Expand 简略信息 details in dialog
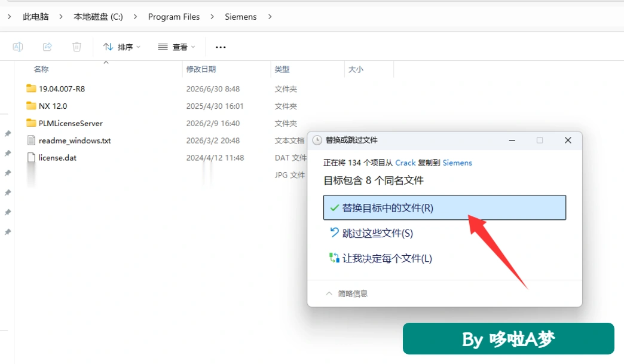 (347, 293)
